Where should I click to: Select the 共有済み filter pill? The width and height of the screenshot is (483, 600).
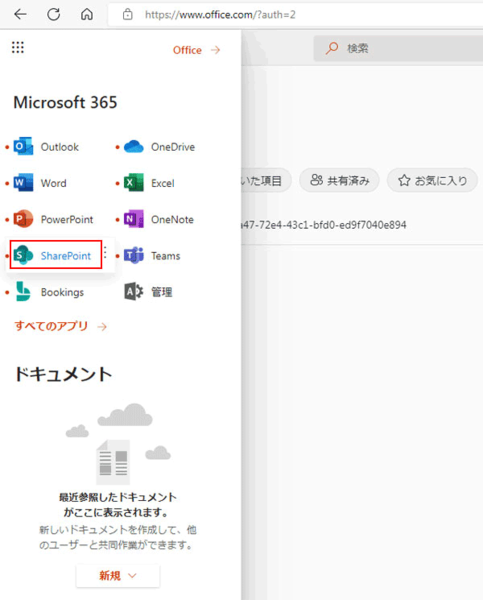point(339,180)
